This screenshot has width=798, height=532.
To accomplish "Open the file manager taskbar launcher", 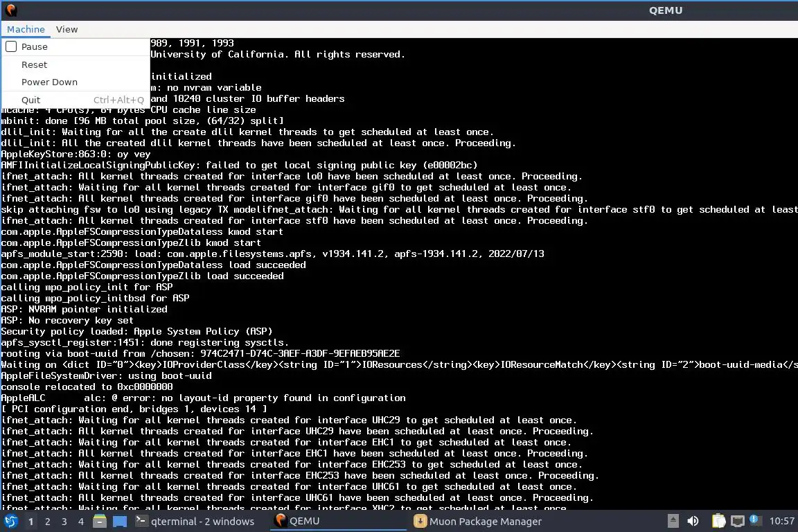I will click(100, 522).
